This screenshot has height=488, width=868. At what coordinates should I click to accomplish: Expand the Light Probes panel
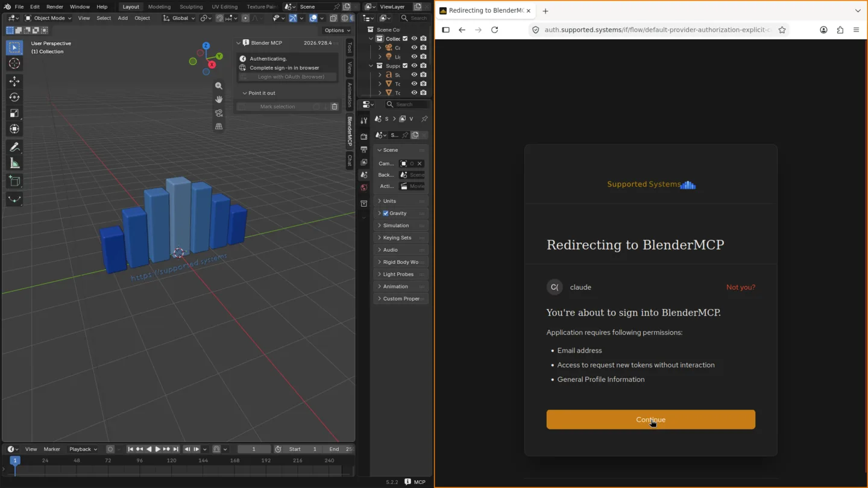401,274
